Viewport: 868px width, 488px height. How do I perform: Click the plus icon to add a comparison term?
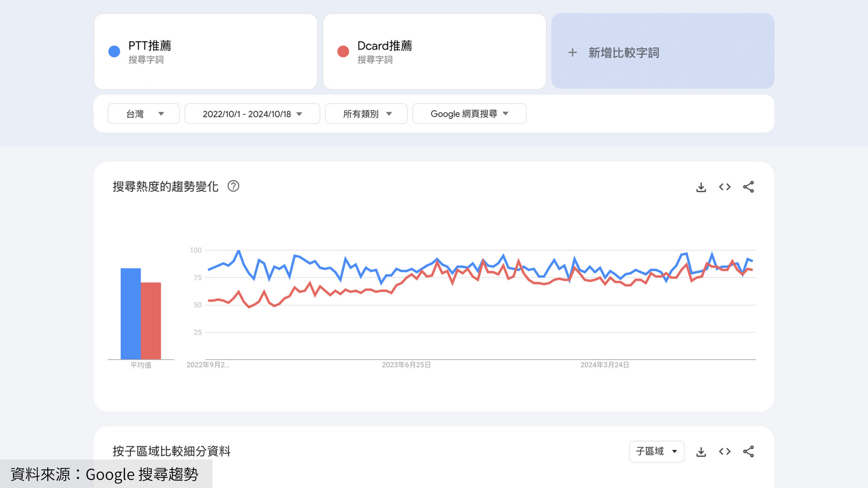[572, 52]
